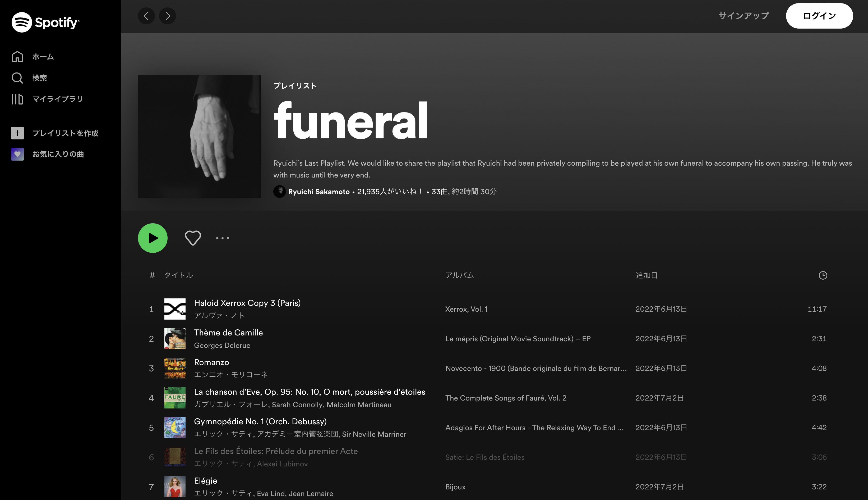The height and width of the screenshot is (500, 868).
Task: Click the Fauré Vol. 2 album art
Action: (175, 398)
